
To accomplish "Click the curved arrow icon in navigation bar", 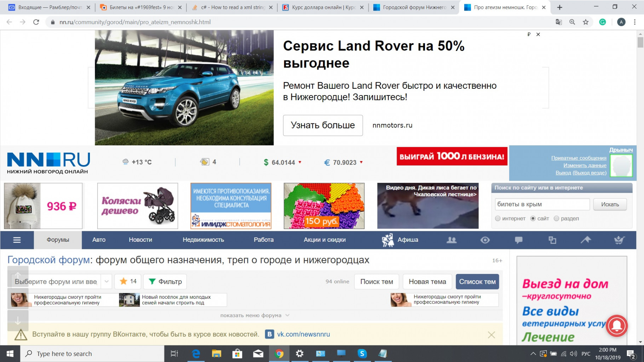I will [586, 240].
